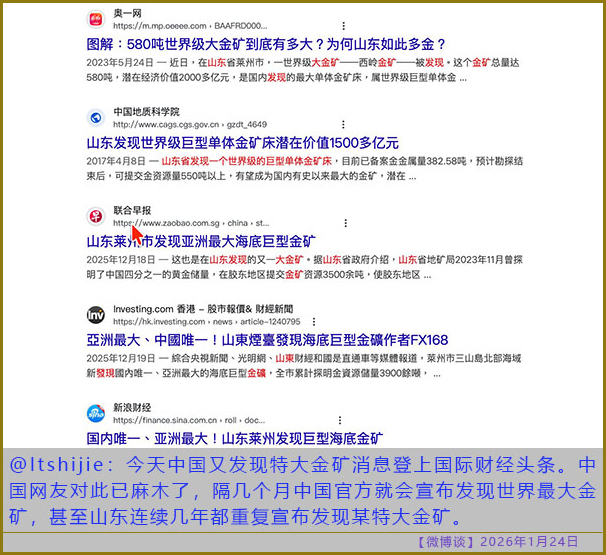This screenshot has height=555, width=606.
Task: Click the 2023年5月24日 snippet text
Action: [x=303, y=70]
